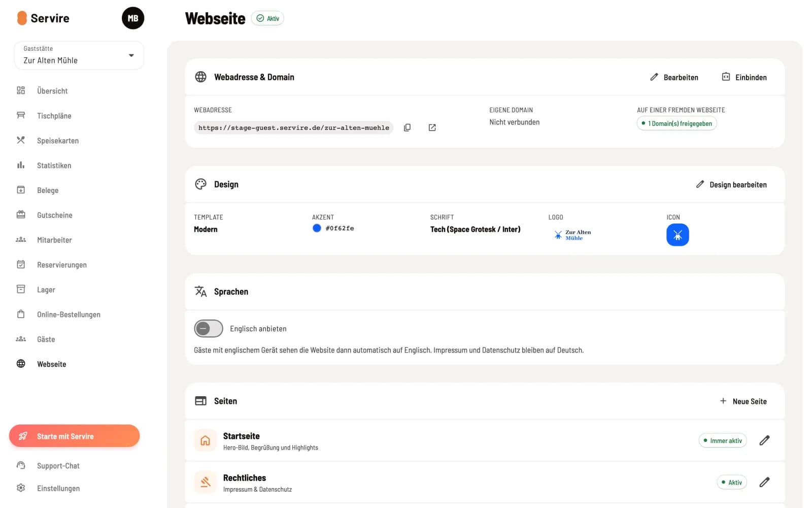Screen dimensions: 812x508
Task: Click the Zur Alten Mühle logo image
Action: point(572,235)
